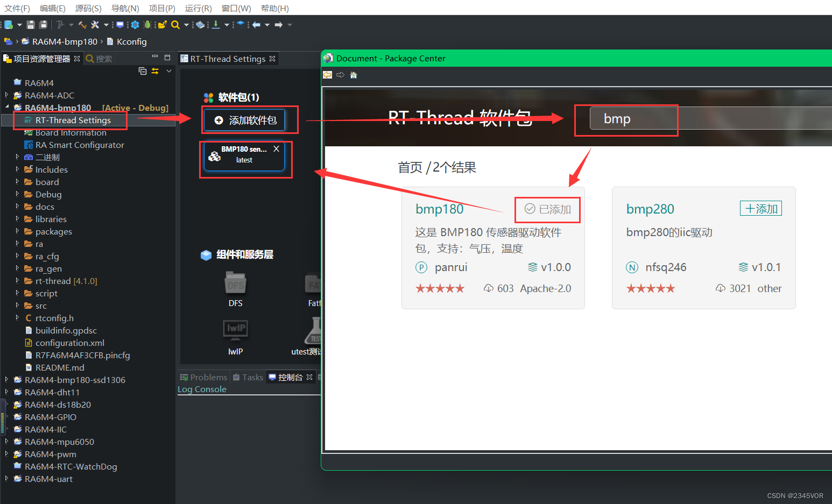Select the 控制台 console tab
The width and height of the screenshot is (832, 504).
pos(291,377)
